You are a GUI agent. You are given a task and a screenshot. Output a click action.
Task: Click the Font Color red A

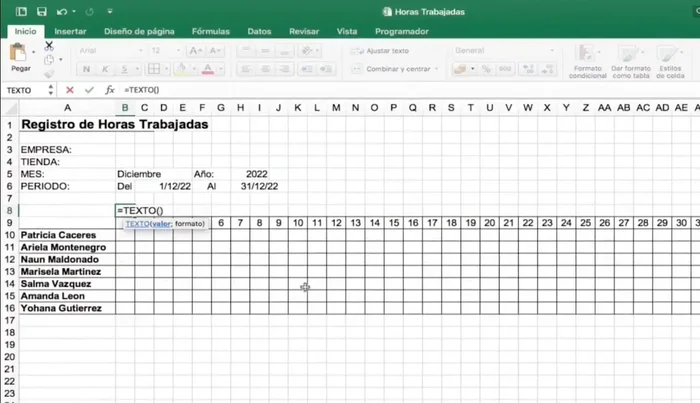coord(208,69)
